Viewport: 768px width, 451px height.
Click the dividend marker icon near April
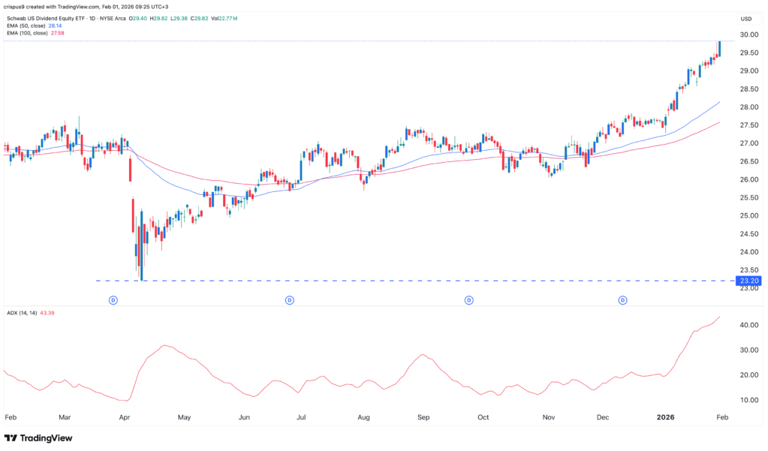[113, 300]
